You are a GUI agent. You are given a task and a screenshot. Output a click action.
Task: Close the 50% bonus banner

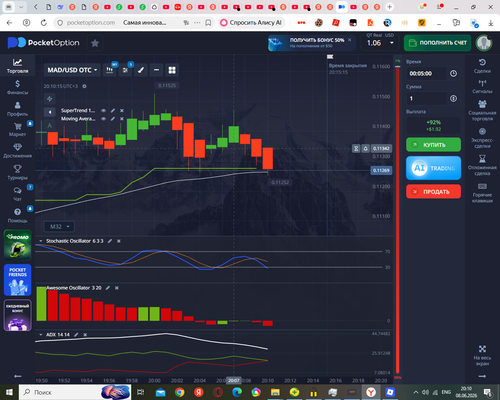tap(350, 40)
